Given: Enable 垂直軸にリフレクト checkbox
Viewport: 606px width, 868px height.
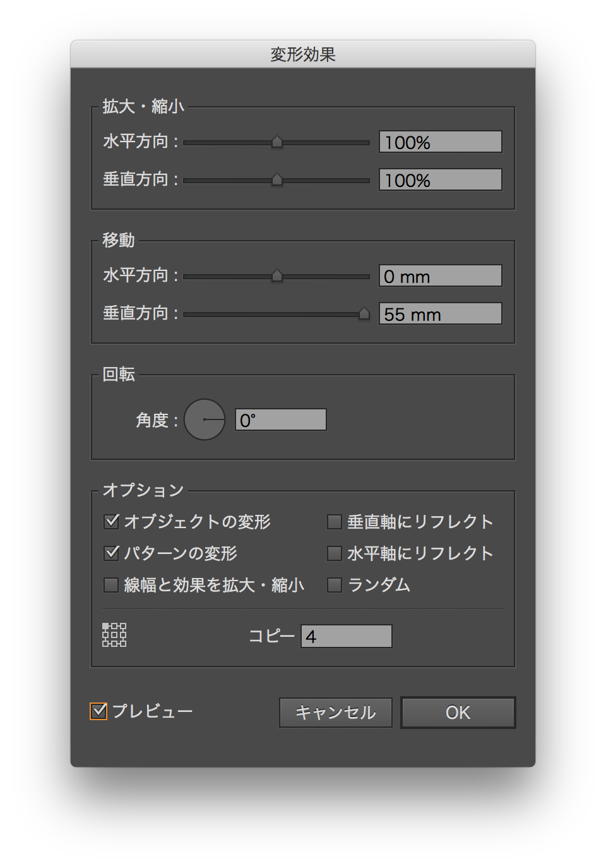Looking at the screenshot, I should (335, 522).
